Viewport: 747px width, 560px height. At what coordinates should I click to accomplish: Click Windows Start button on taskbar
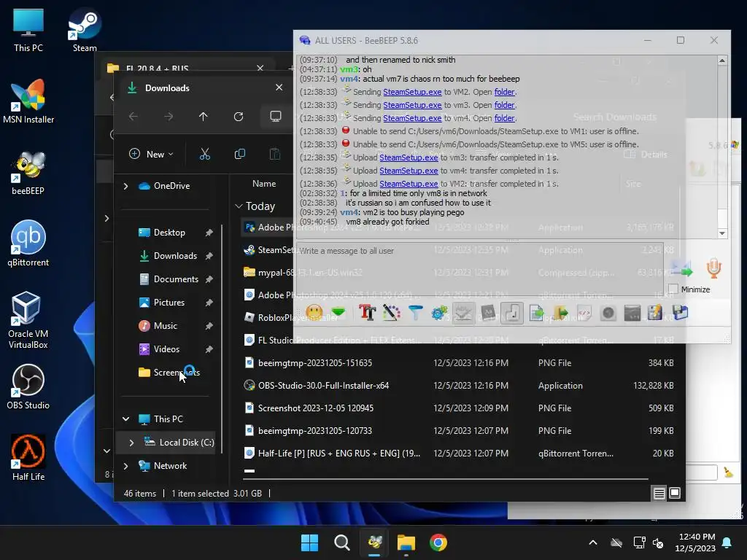309,542
